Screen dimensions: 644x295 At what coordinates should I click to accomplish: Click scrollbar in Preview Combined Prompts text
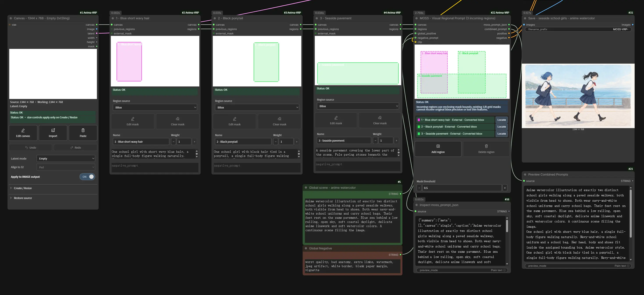click(630, 214)
